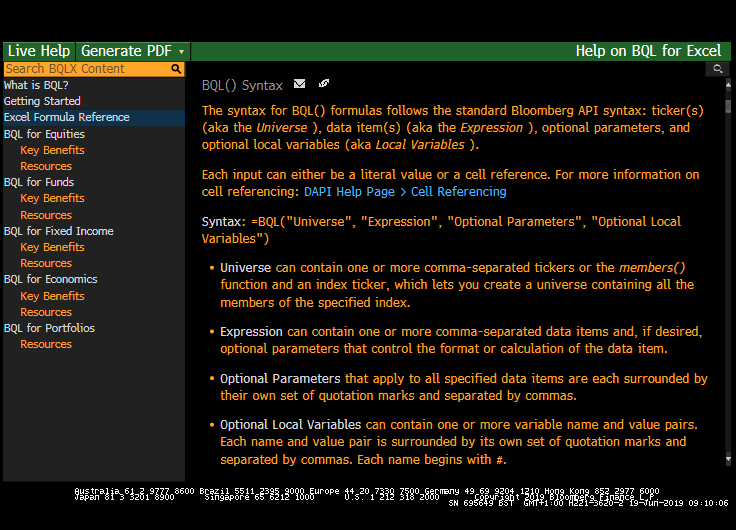736x530 pixels.
Task: Open the Generate PDF dropdown arrow
Action: point(182,52)
